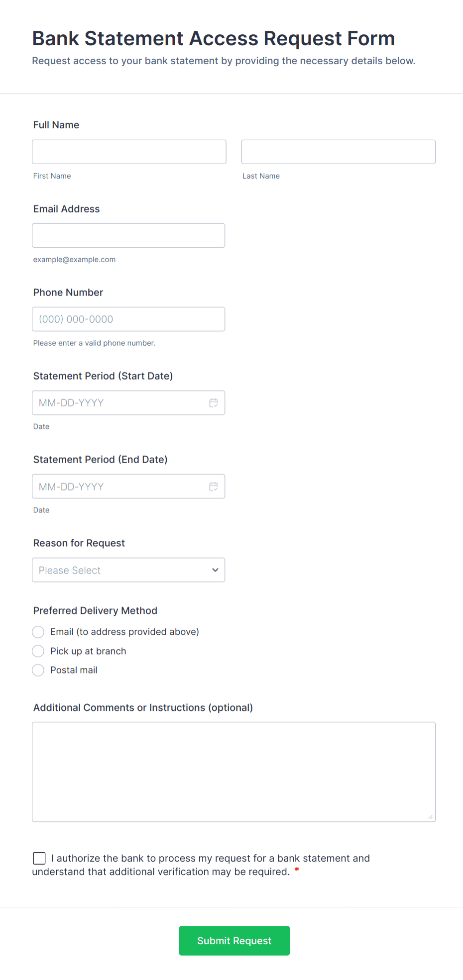
Task: Click the Additional Comments text area
Action: coord(233,771)
